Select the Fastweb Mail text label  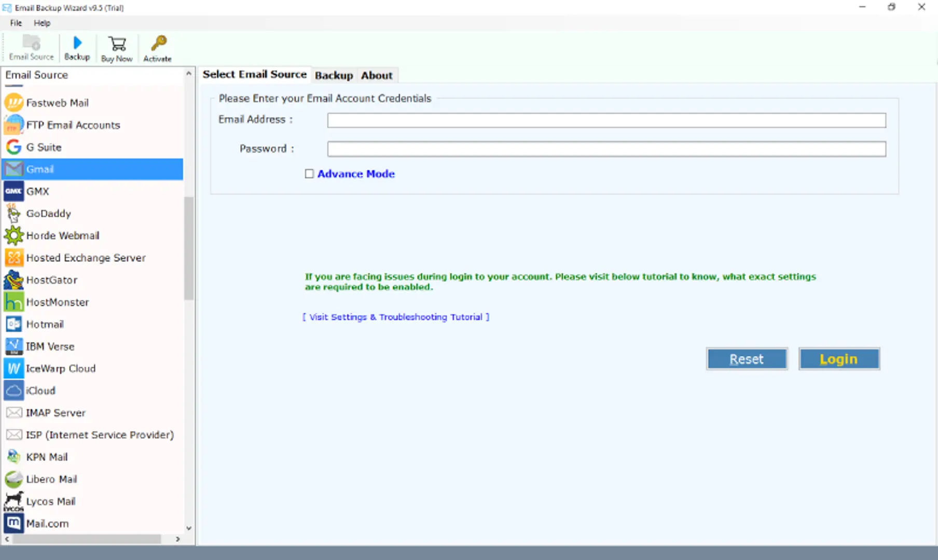click(58, 103)
